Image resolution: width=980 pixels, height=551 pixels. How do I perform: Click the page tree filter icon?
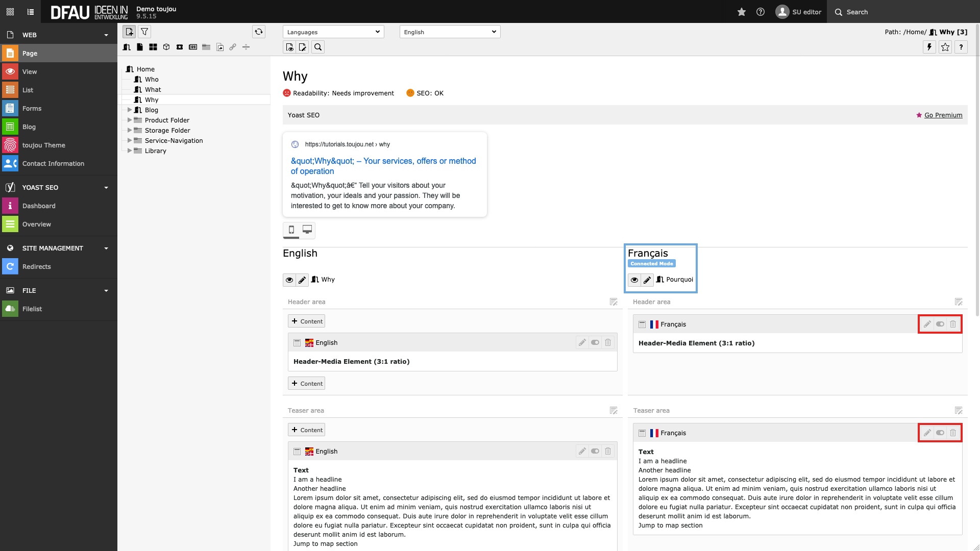[145, 32]
